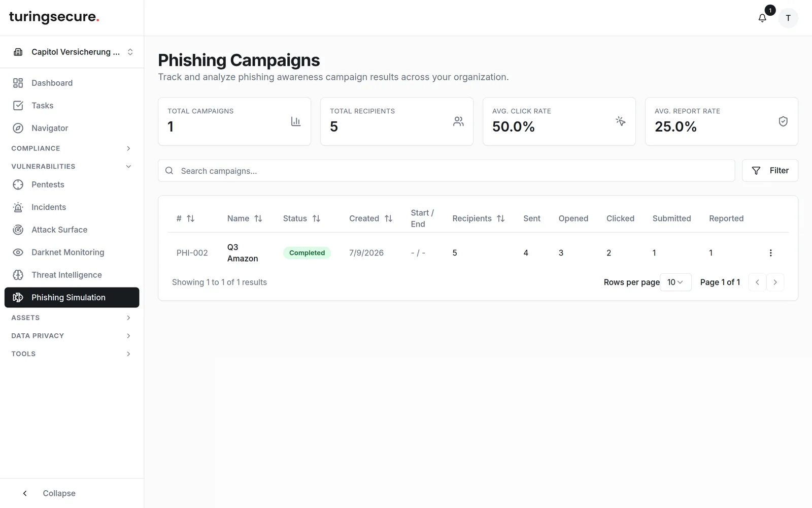Viewport: 812px width, 508px height.
Task: Sort table by Created column
Action: point(370,218)
